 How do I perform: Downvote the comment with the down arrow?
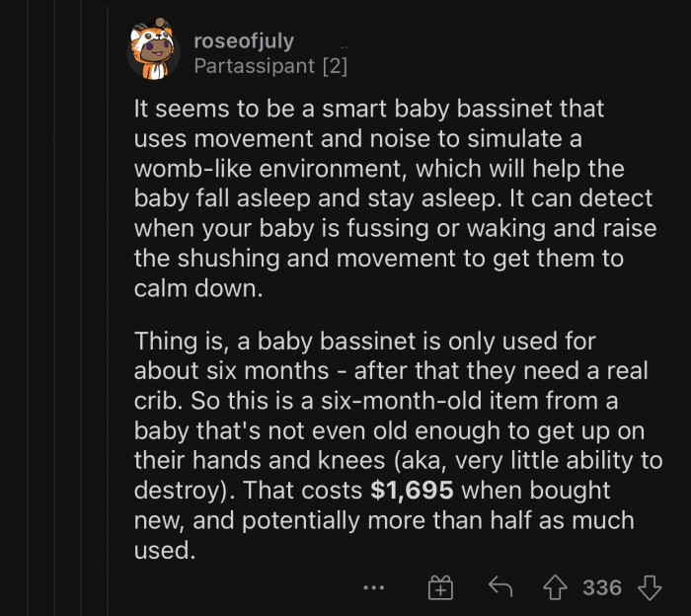pyautogui.click(x=650, y=587)
